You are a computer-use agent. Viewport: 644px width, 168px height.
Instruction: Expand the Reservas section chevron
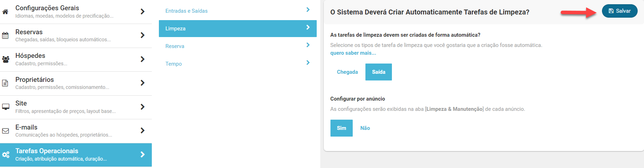143,35
